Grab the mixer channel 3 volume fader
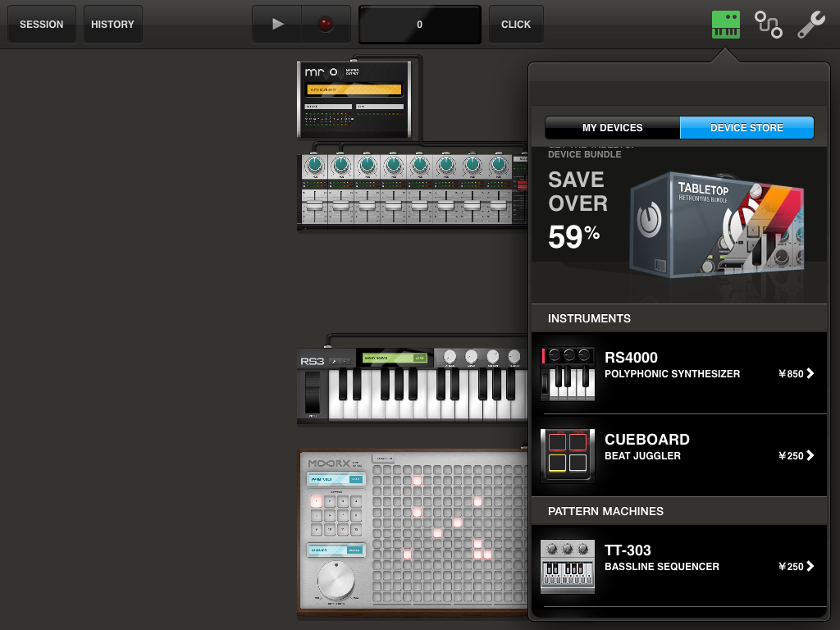 pyautogui.click(x=367, y=207)
